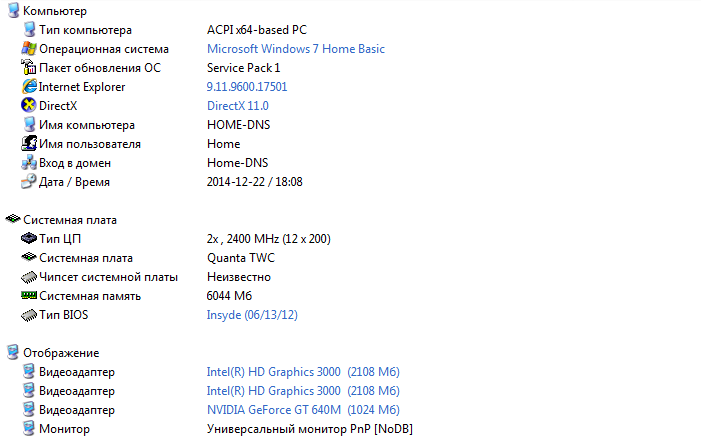Open the Microsoft Windows 7 Home Basic link
701x446 pixels.
coord(295,49)
